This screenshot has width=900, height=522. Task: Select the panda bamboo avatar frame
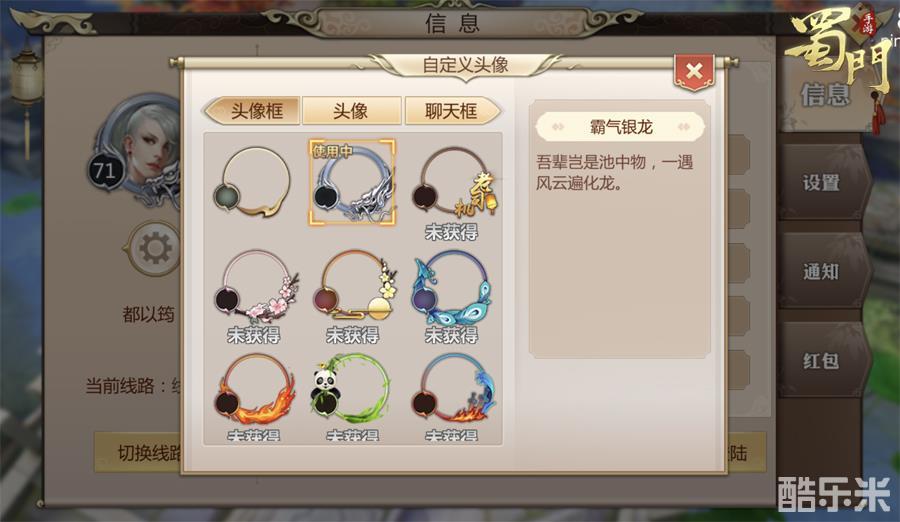(x=351, y=388)
